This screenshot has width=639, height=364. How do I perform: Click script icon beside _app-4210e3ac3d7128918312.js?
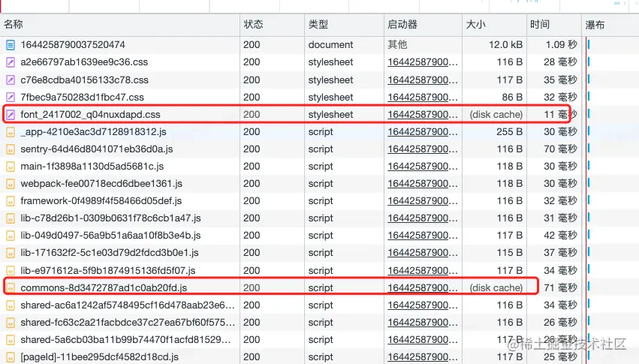[x=11, y=132]
